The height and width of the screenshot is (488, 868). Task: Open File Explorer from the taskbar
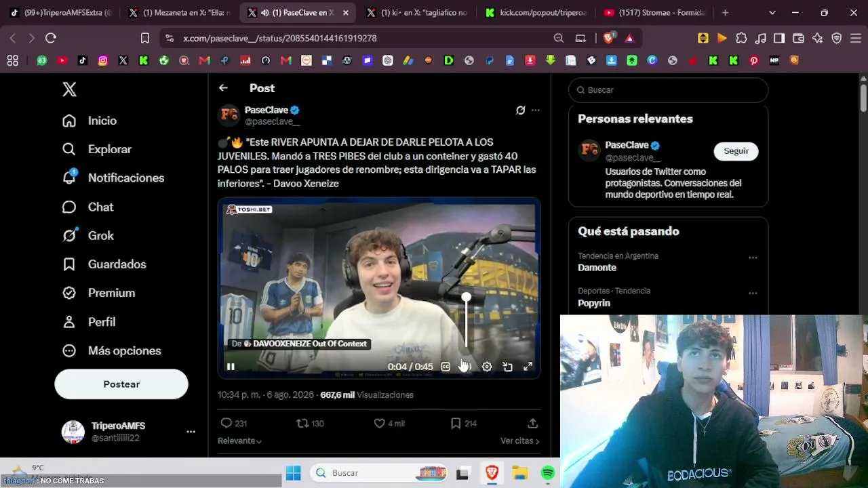(520, 473)
